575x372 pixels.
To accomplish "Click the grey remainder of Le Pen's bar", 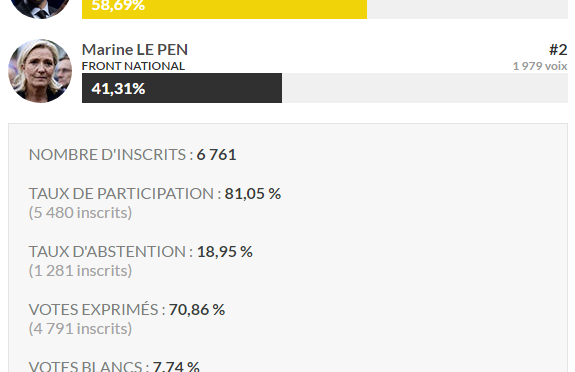I will point(425,88).
